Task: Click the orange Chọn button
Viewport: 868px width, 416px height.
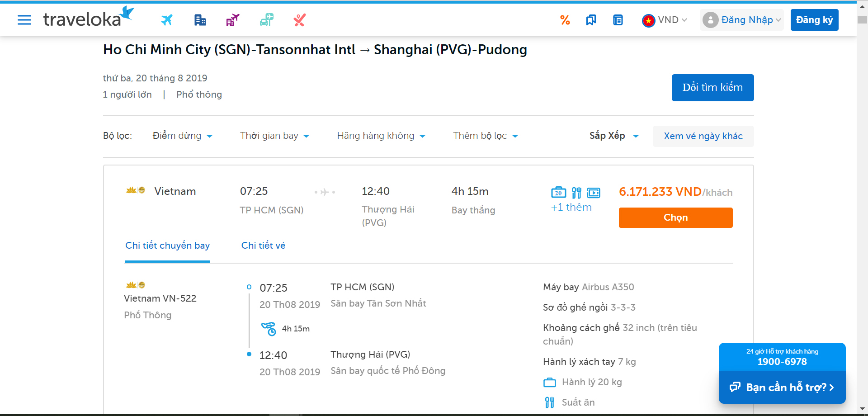Action: pos(675,217)
